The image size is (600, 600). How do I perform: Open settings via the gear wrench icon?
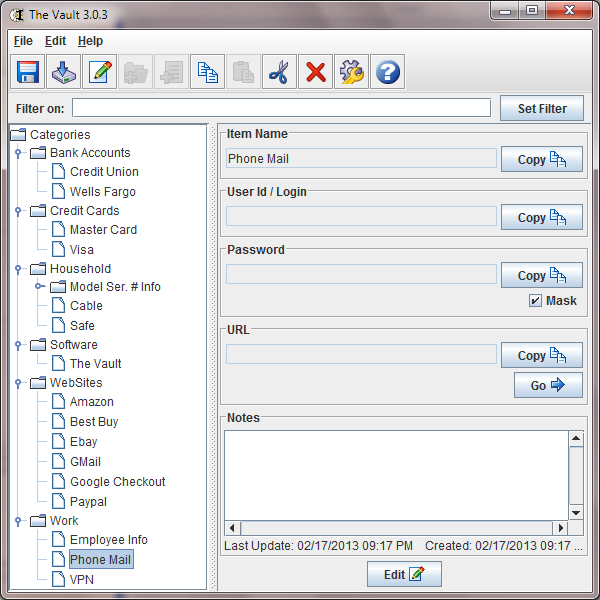point(351,72)
